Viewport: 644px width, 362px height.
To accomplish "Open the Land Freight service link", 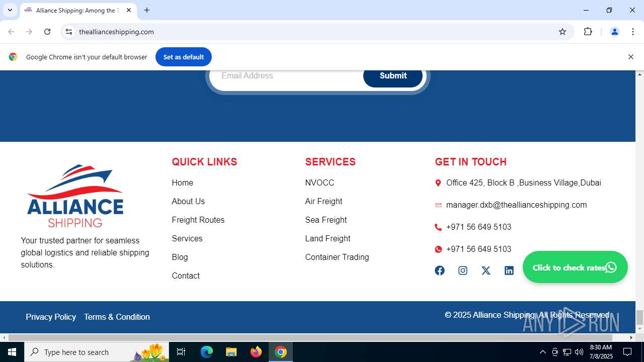I will pos(328,239).
